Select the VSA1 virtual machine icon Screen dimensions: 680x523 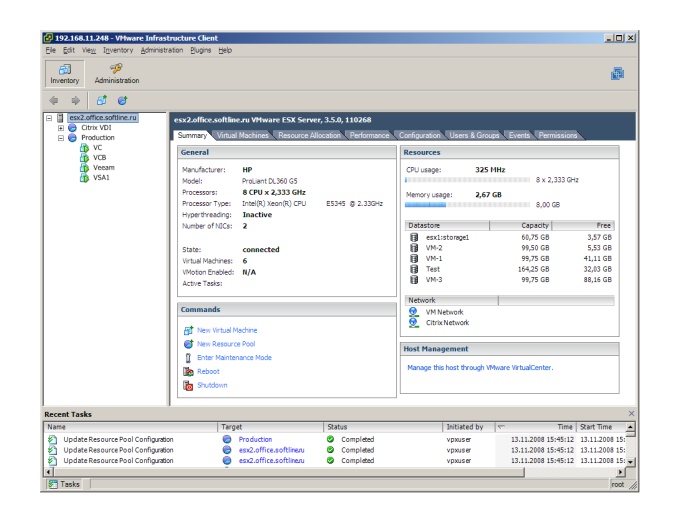[x=84, y=178]
